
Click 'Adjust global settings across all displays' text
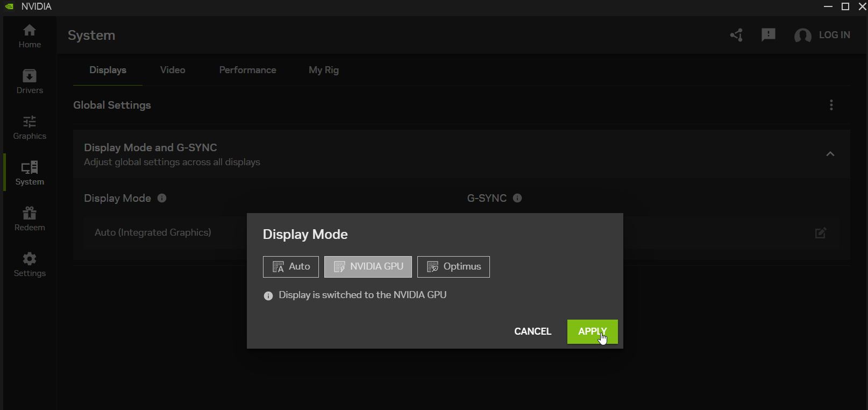[x=172, y=162]
